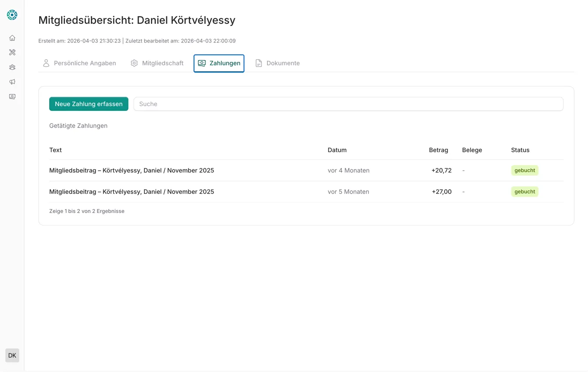This screenshot has height=372, width=588.
Task: Click the app logo in the sidebar
Action: tap(12, 15)
